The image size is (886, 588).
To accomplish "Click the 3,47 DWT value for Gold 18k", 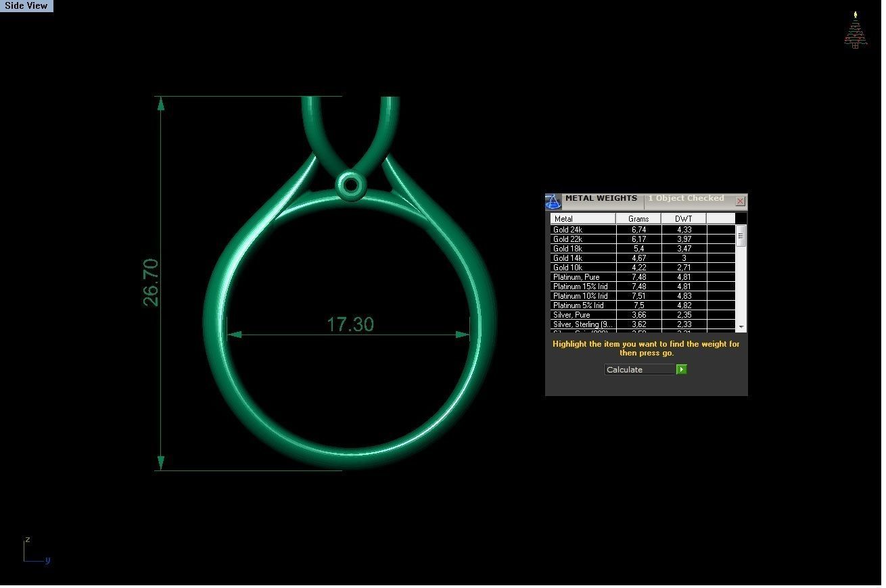I will 684,249.
